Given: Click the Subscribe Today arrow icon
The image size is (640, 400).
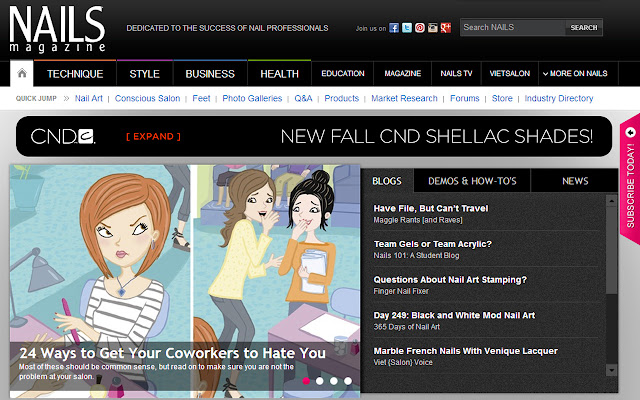Looking at the screenshot, I should 631,132.
